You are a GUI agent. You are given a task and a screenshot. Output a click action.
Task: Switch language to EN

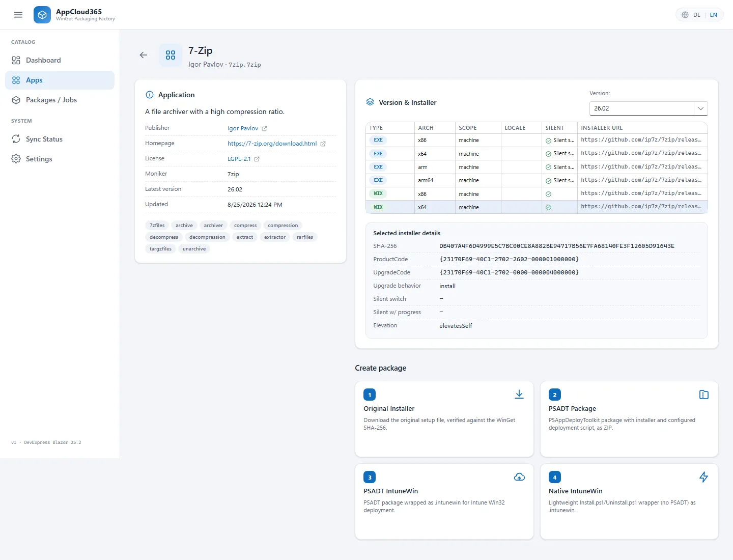click(x=714, y=15)
